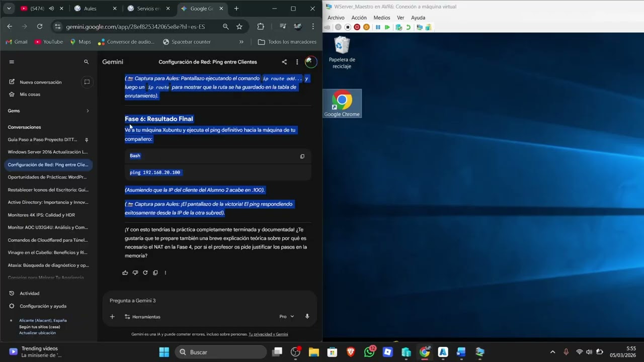Open the Tu privacidad y Gemini link

point(268,334)
